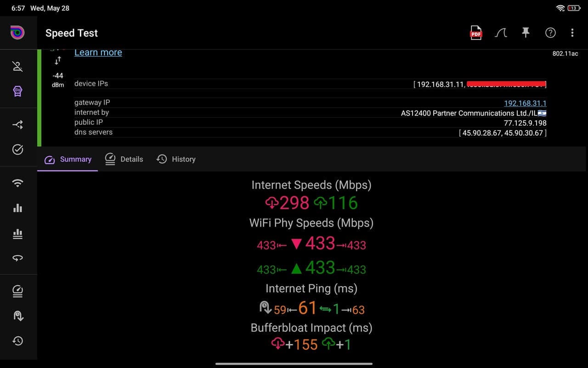Open gateway IP 192.168.31.1 link
The height and width of the screenshot is (368, 588).
point(525,103)
